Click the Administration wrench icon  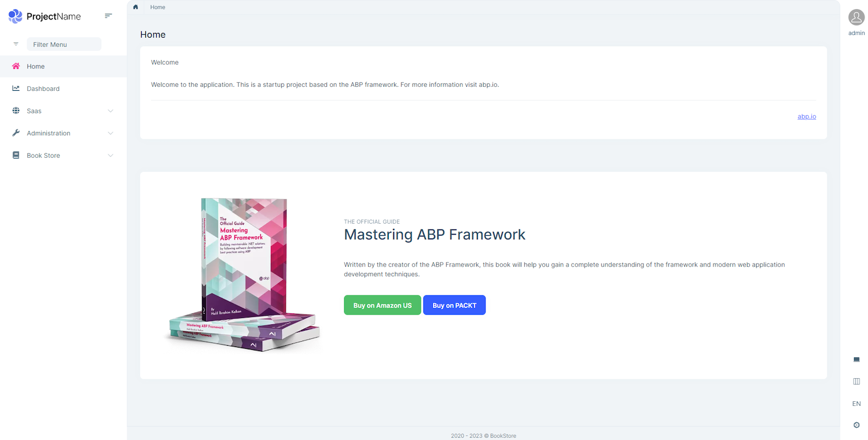(x=16, y=133)
